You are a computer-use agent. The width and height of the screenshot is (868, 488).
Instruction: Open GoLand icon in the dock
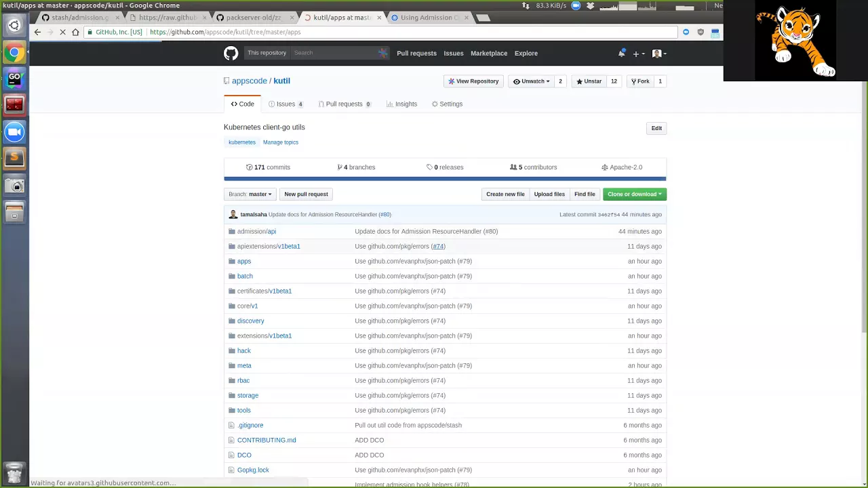[14, 79]
